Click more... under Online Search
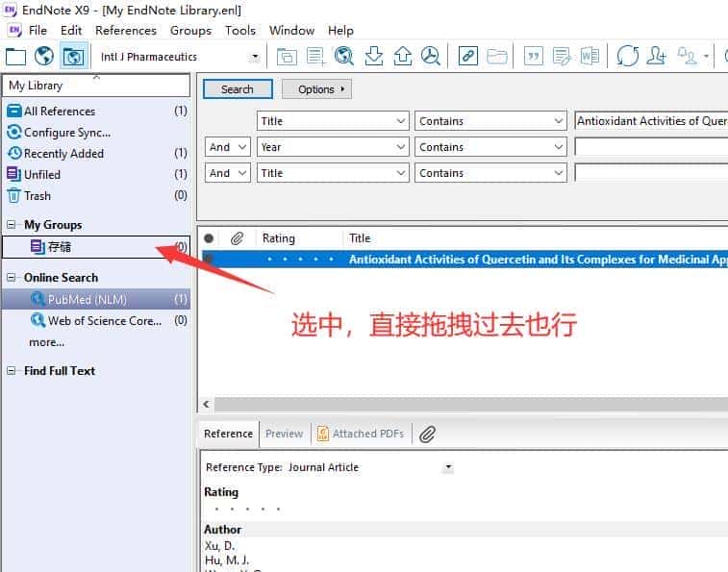The image size is (728, 572). pos(47,342)
